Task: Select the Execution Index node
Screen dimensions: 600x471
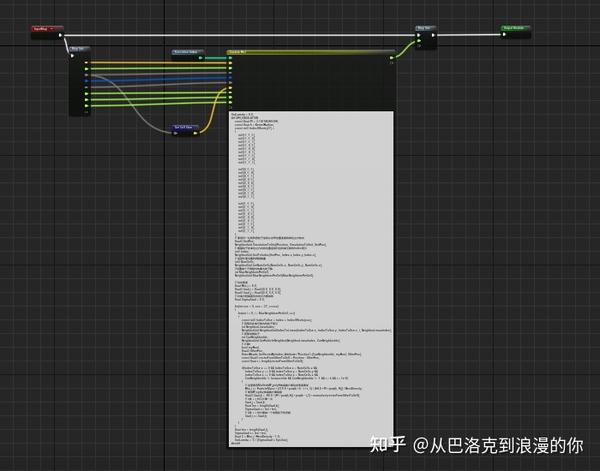Action: click(191, 51)
